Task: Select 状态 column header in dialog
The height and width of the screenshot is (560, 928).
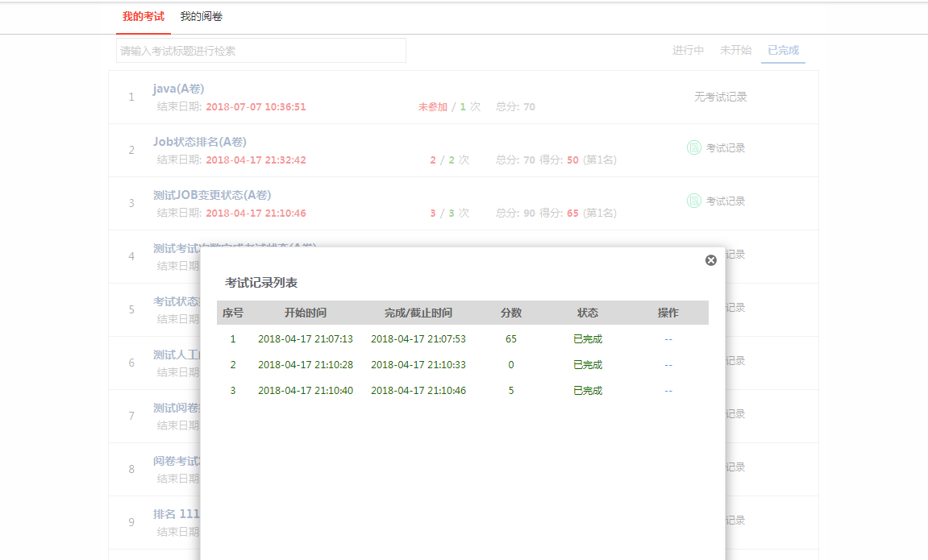Action: pos(588,313)
